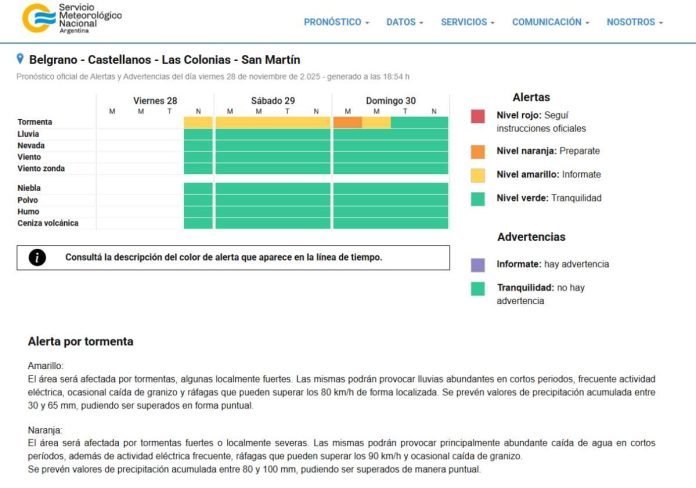Viewport: 696px width, 488px height.
Task: Click yellow Tormenta bar on Sábado 29
Action: click(x=272, y=122)
